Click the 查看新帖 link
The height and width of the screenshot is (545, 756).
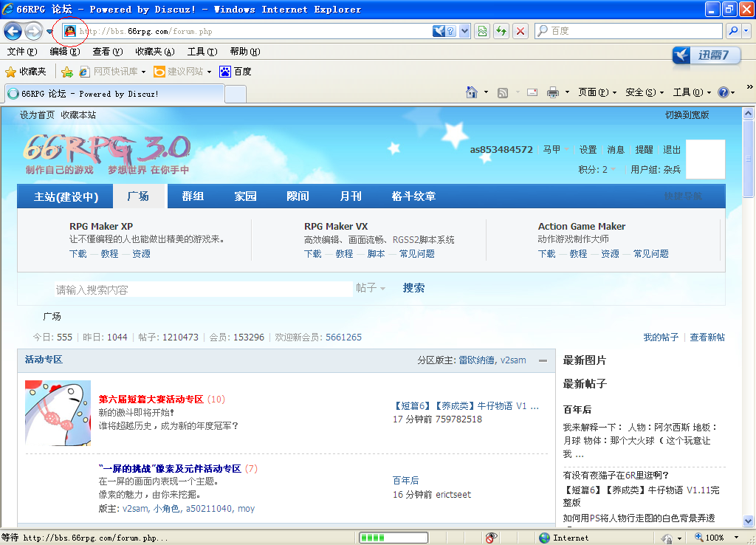707,337
